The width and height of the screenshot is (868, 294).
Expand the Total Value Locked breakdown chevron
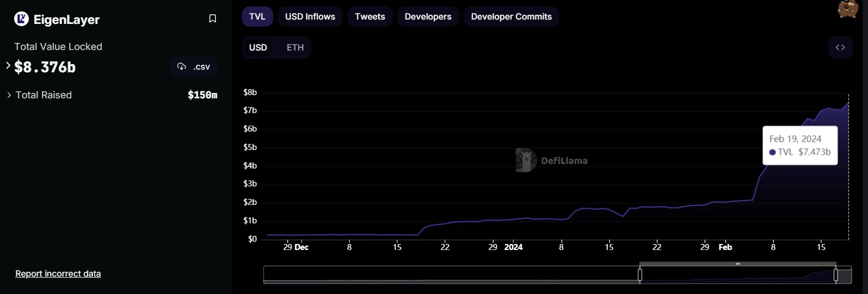[8, 65]
